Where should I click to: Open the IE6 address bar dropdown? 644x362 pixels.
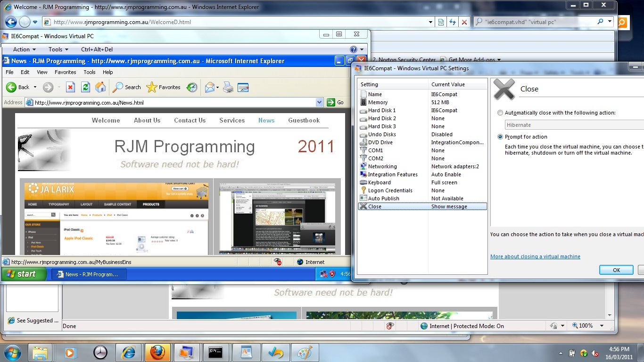(319, 102)
